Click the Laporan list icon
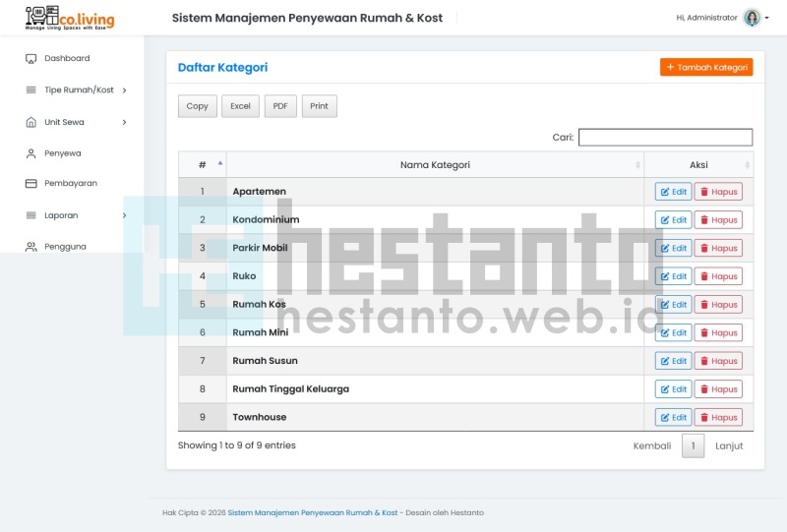This screenshot has width=787, height=532. pos(31,215)
